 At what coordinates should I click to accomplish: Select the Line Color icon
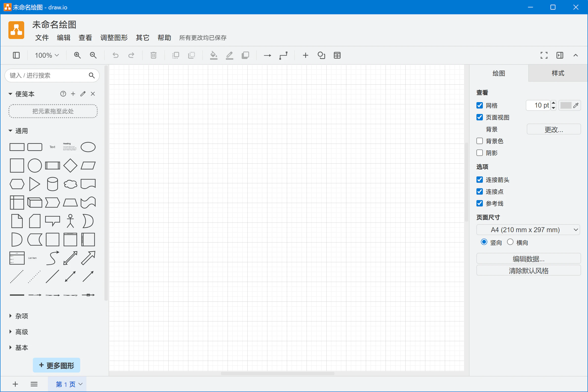coord(229,55)
